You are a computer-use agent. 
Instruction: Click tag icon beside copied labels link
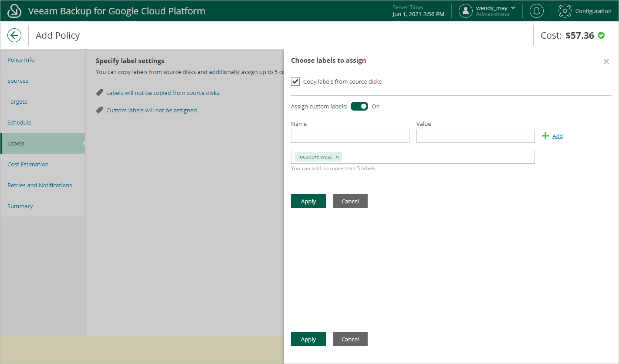[99, 93]
